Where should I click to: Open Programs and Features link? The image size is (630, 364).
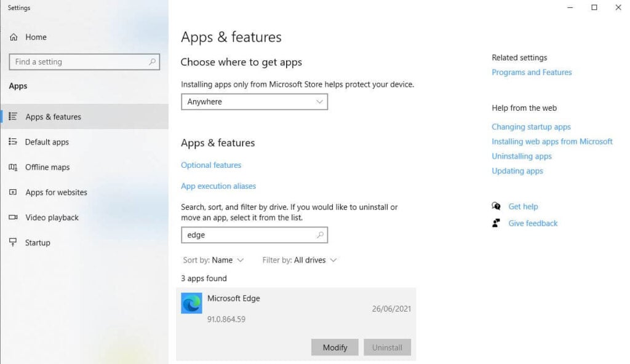(532, 73)
